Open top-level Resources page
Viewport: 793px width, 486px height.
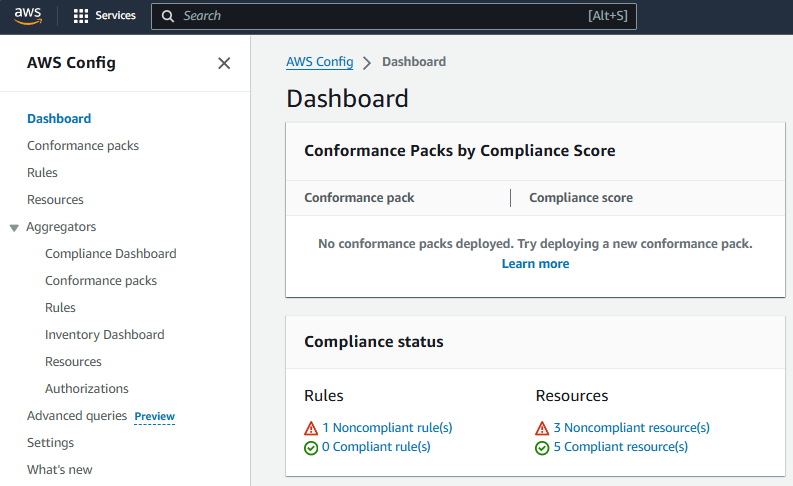(x=55, y=200)
